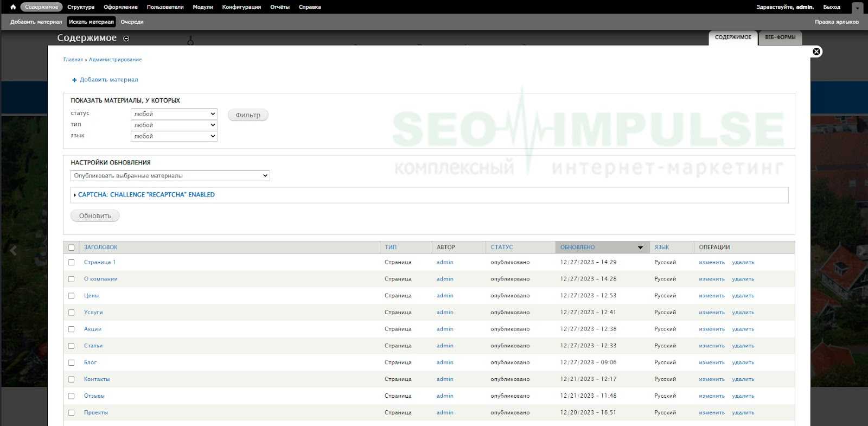Click the previous slide arrow on the left edge

click(14, 250)
